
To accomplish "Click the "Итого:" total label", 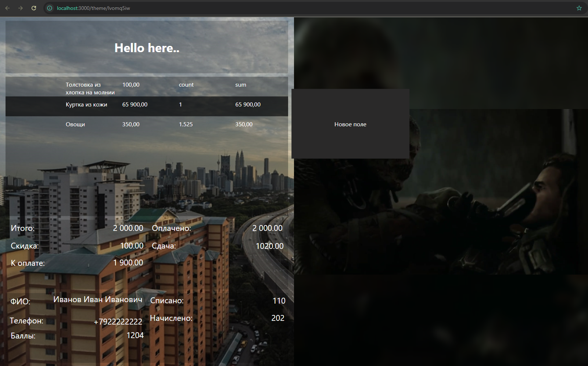I will pos(23,228).
